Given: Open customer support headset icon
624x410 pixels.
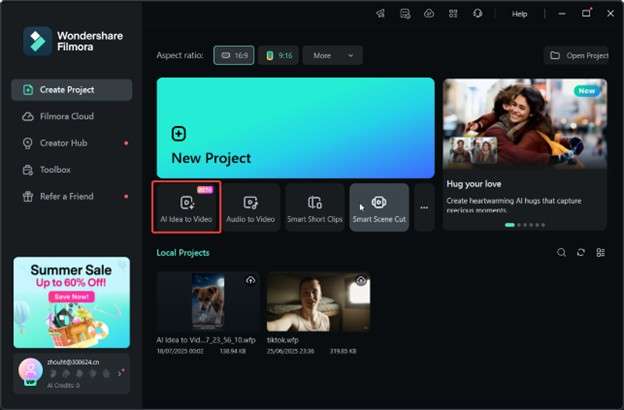Looking at the screenshot, I should coord(478,14).
